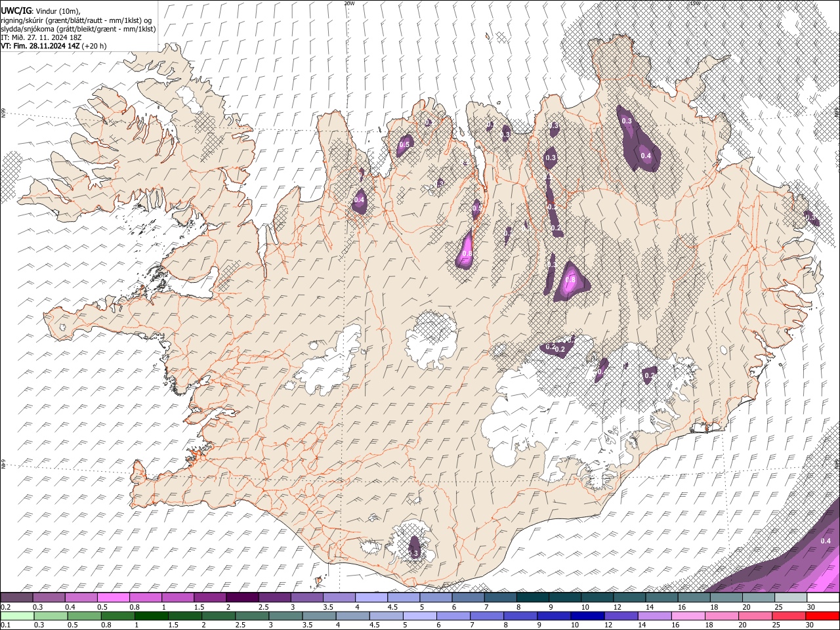Click the 'slydda/snjókoma' description line
This screenshot has width=840, height=630.
[78, 29]
